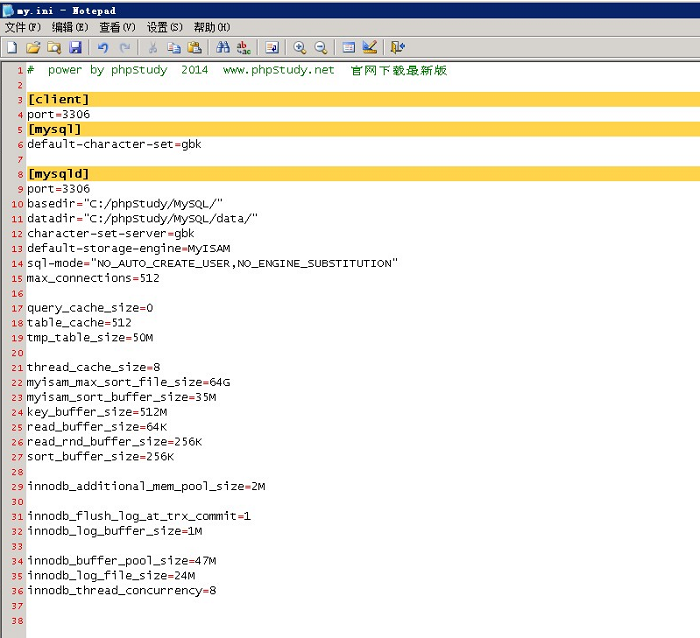The image size is (700, 638).
Task: Click the table_cache=512 line
Action: coord(79,323)
